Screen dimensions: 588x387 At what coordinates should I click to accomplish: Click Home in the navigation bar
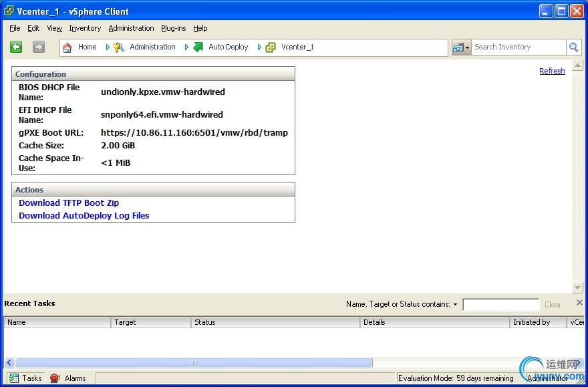coord(88,47)
